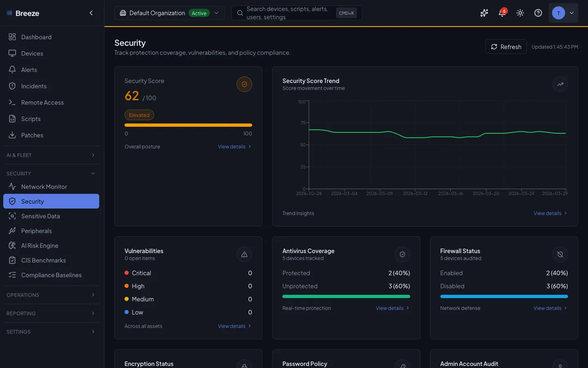Go to the Incidents page
The image size is (588, 368).
click(x=34, y=86)
